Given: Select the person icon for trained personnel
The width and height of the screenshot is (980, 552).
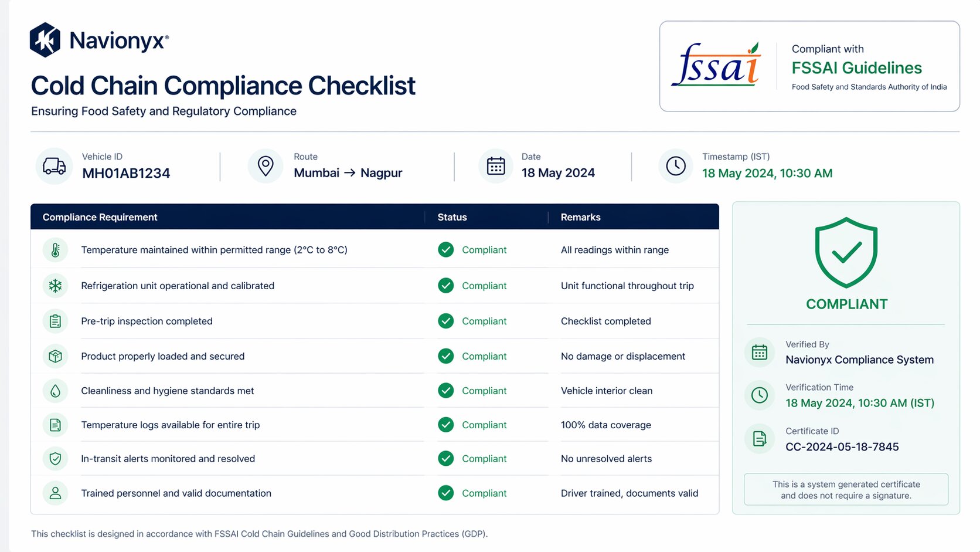Looking at the screenshot, I should (55, 493).
